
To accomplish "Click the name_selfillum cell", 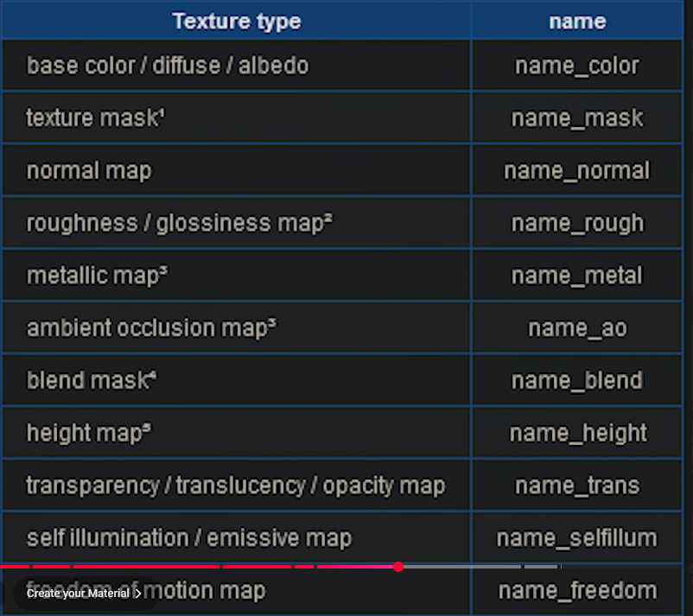I will pos(576,537).
